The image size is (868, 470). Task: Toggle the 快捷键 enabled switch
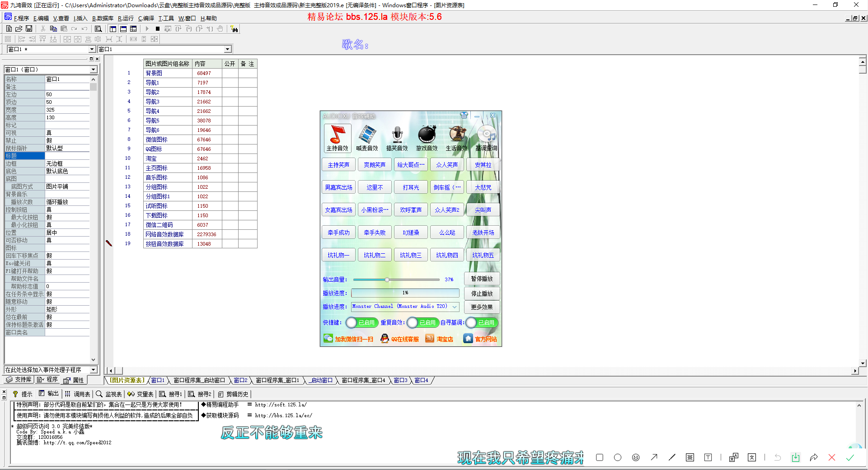click(x=361, y=322)
